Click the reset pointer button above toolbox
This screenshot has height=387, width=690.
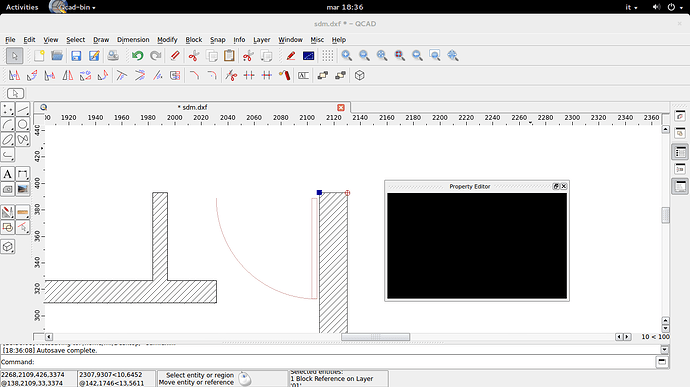[15, 93]
